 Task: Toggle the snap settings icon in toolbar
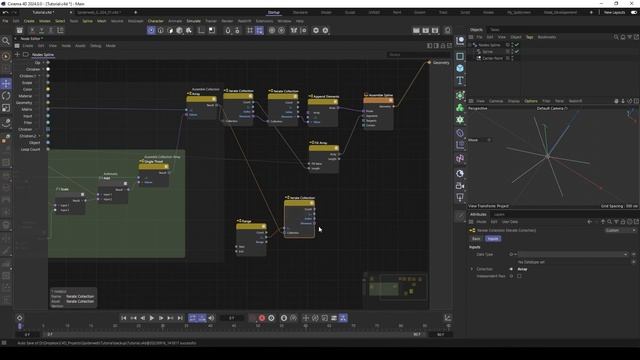point(237,31)
